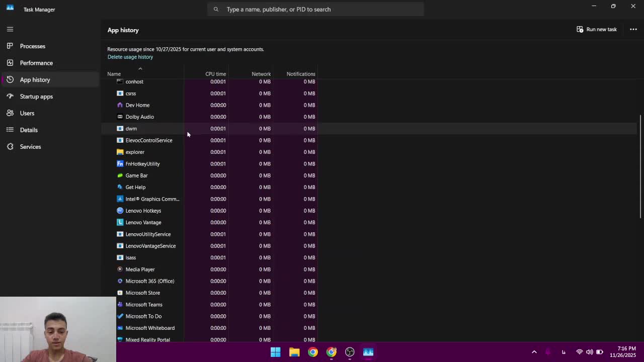
Task: Click the Dev Home app icon
Action: (x=120, y=105)
